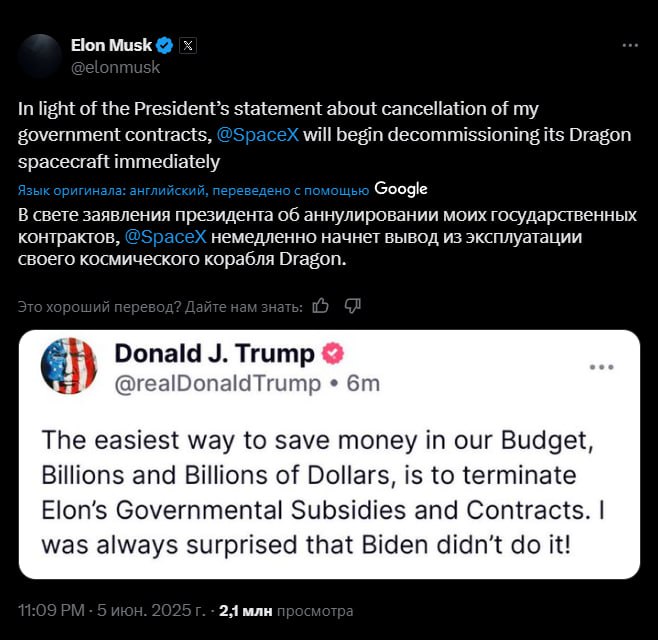Click the blue verified badge beside Elon Musk

165,45
